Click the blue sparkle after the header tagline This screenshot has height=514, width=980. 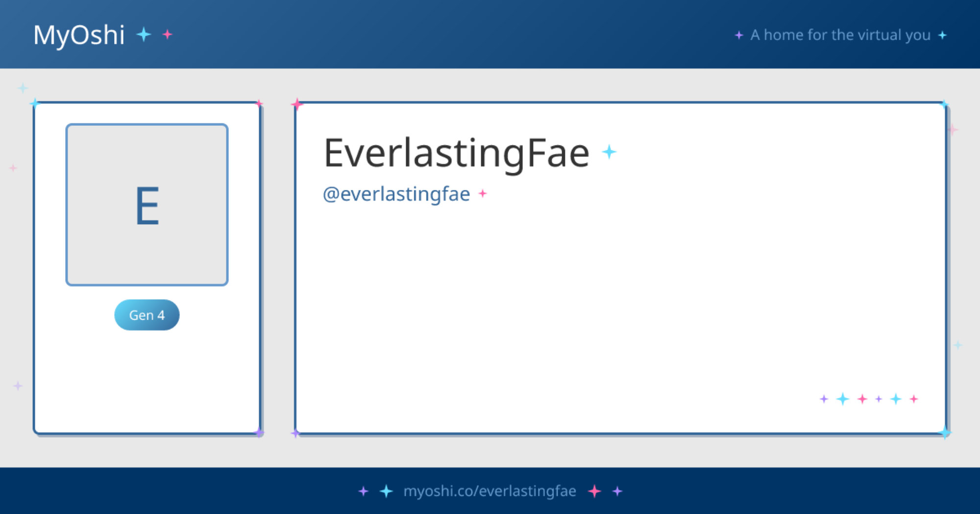[x=942, y=35]
